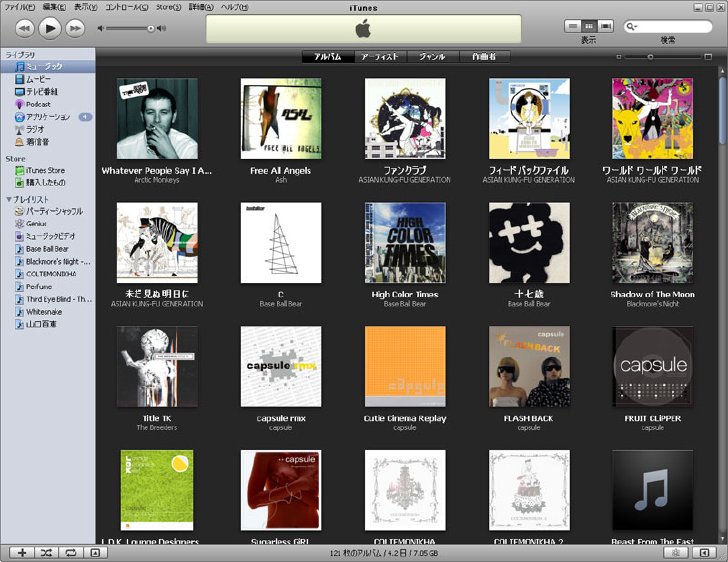Open iTunes Store in the sidebar
This screenshot has width=728, height=562.
click(48, 170)
